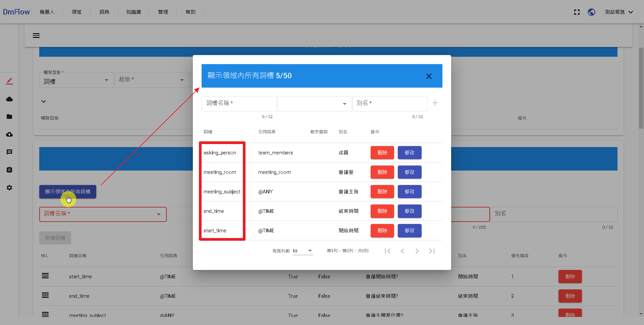
Task: Open the 管理 menu
Action: click(163, 12)
